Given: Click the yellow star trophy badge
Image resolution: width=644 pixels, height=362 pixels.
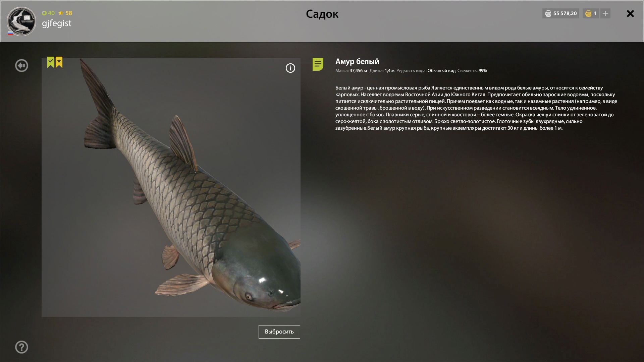Looking at the screenshot, I should point(59,62).
